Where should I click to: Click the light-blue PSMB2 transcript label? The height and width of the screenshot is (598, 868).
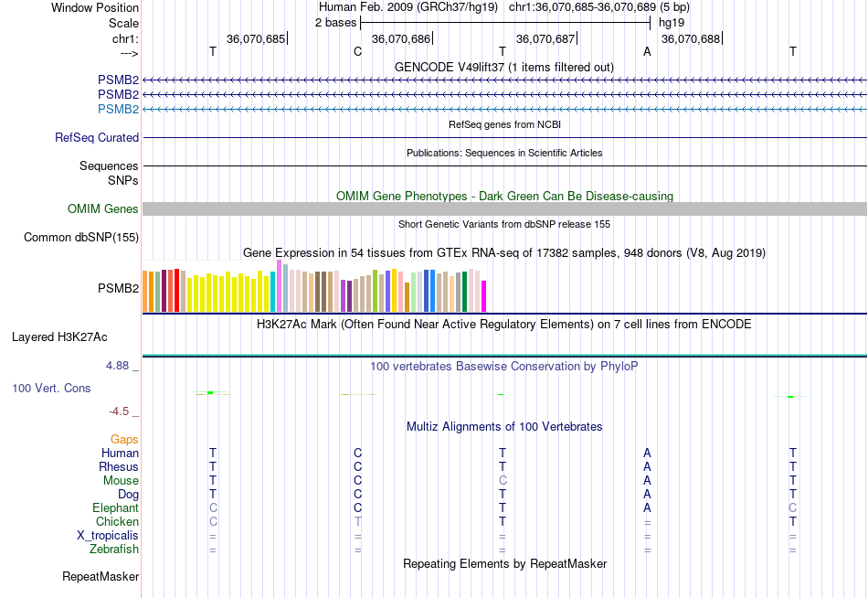tap(118, 109)
